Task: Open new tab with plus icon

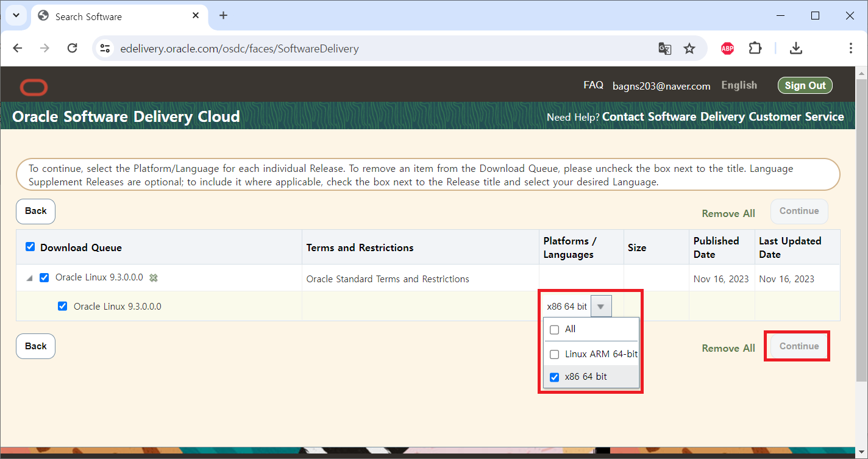Action: click(223, 16)
